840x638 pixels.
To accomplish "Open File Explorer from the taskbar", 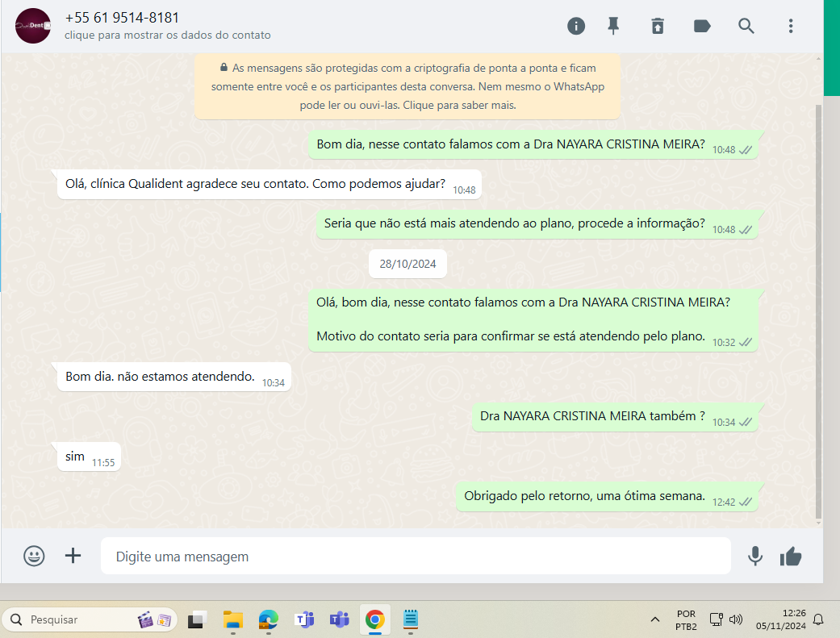I will 233,619.
